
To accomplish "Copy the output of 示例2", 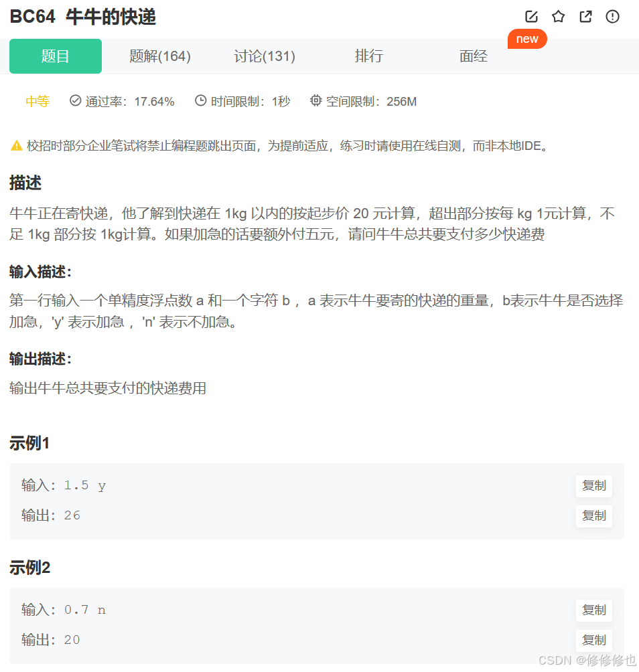I will click(x=593, y=641).
